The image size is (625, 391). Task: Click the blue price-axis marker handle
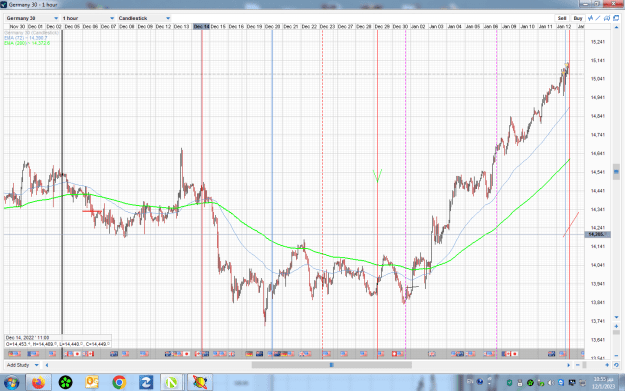tap(616, 172)
